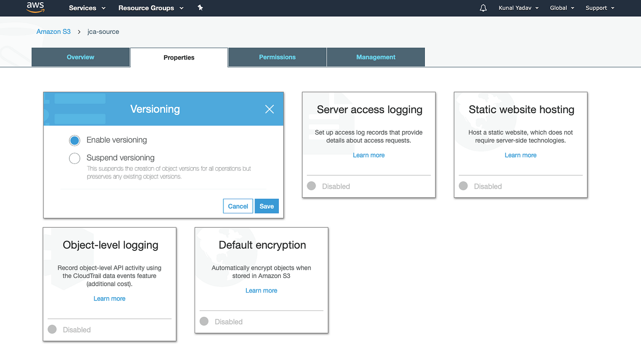Close the Versioning dialog with the X

pyautogui.click(x=269, y=109)
